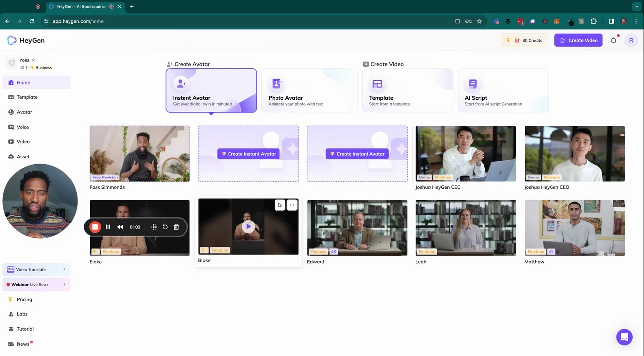Expand the ross workspace dropdown
This screenshot has height=356, width=644.
click(x=33, y=60)
